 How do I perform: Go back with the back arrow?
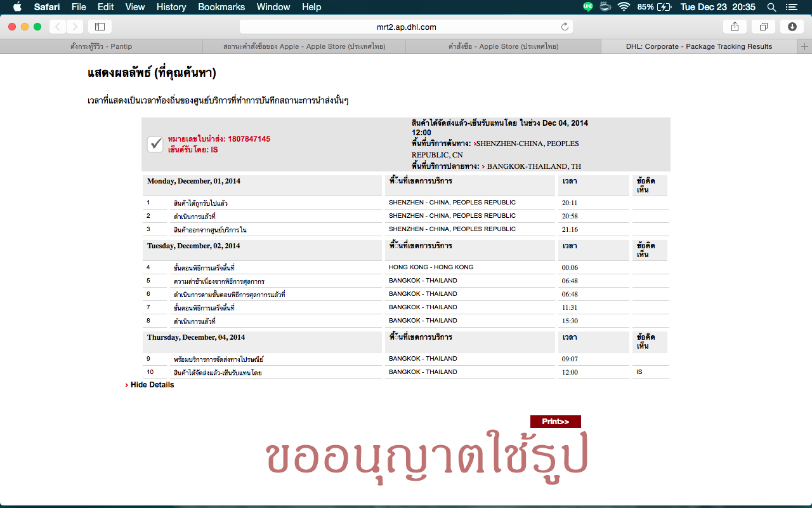58,27
